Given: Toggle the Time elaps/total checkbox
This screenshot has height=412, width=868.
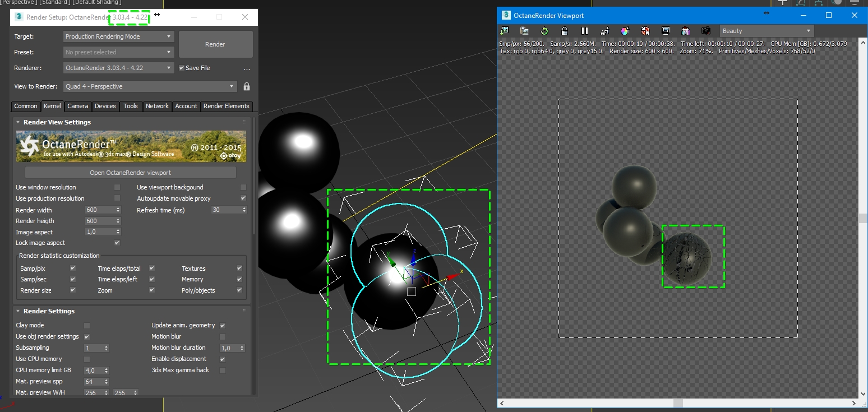Looking at the screenshot, I should (x=152, y=269).
